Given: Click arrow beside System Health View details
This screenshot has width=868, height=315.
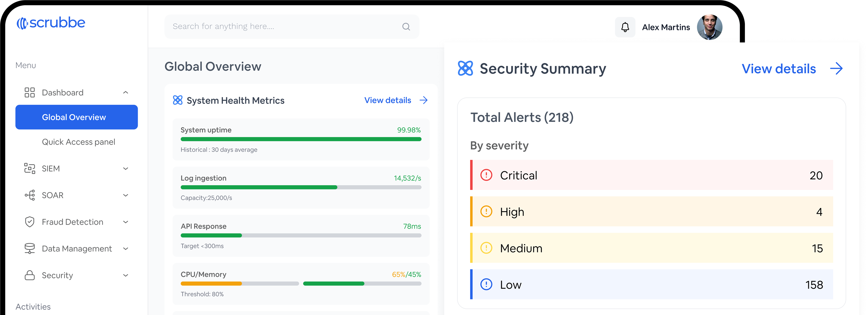Looking at the screenshot, I should coord(423,100).
